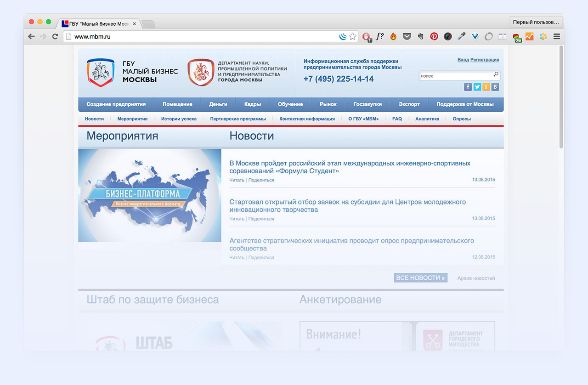Click the flame face extension icon

point(393,36)
